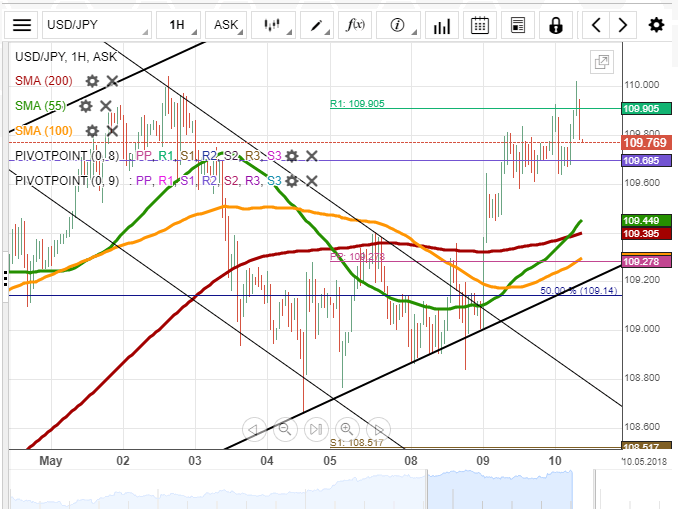Click the bar chart volume icon
Screen dimensions: 678x512
coord(439,24)
